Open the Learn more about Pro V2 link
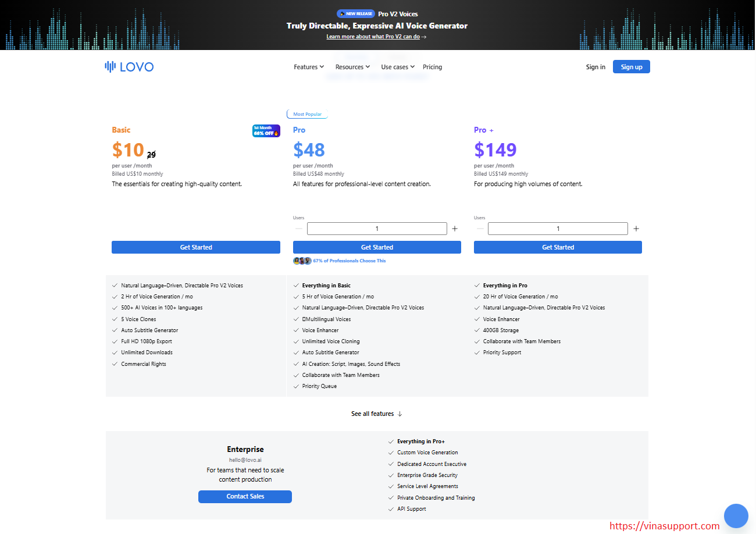756x534 pixels. tap(376, 37)
